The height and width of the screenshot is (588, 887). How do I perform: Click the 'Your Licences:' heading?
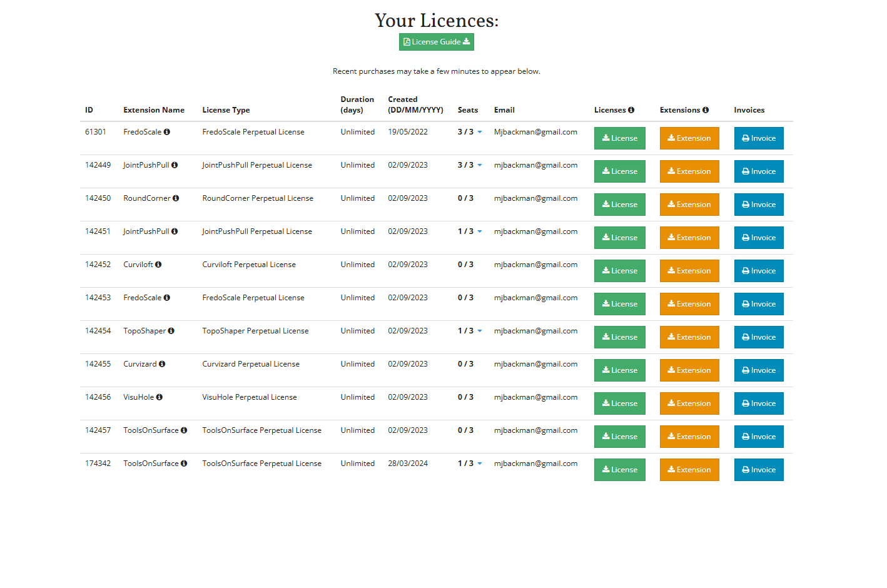[x=437, y=21]
